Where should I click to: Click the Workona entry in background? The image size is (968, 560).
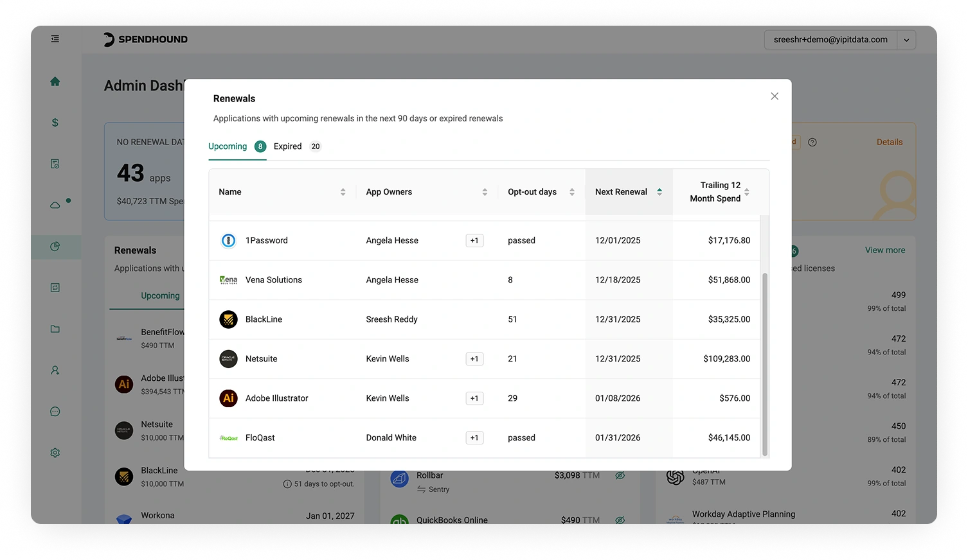pyautogui.click(x=157, y=516)
